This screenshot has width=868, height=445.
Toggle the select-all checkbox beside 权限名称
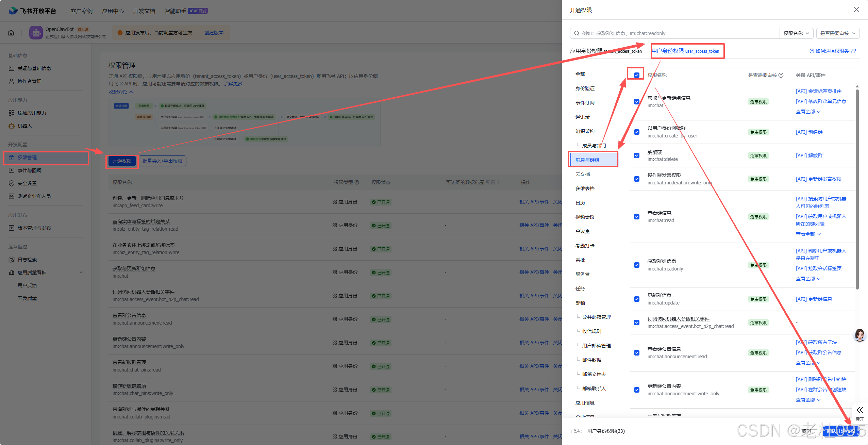pos(637,75)
